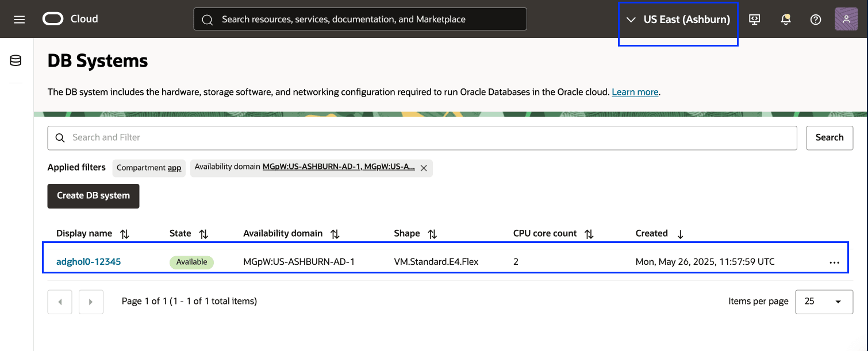
Task: Open the user profile avatar
Action: click(x=846, y=19)
